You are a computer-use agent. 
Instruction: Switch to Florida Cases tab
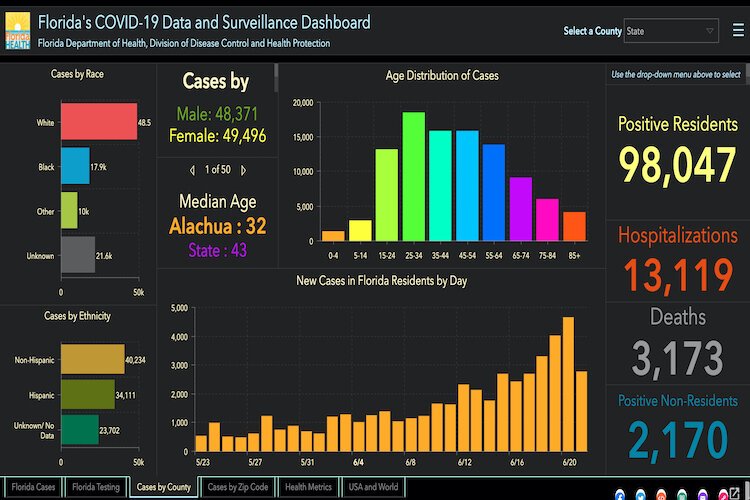pos(33,487)
